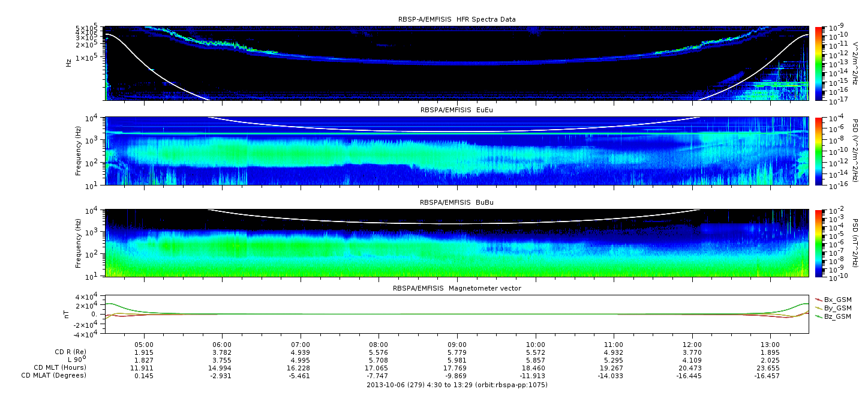Click the BuBu panel PSD colorbar
This screenshot has width=868, height=395.
coord(819,243)
